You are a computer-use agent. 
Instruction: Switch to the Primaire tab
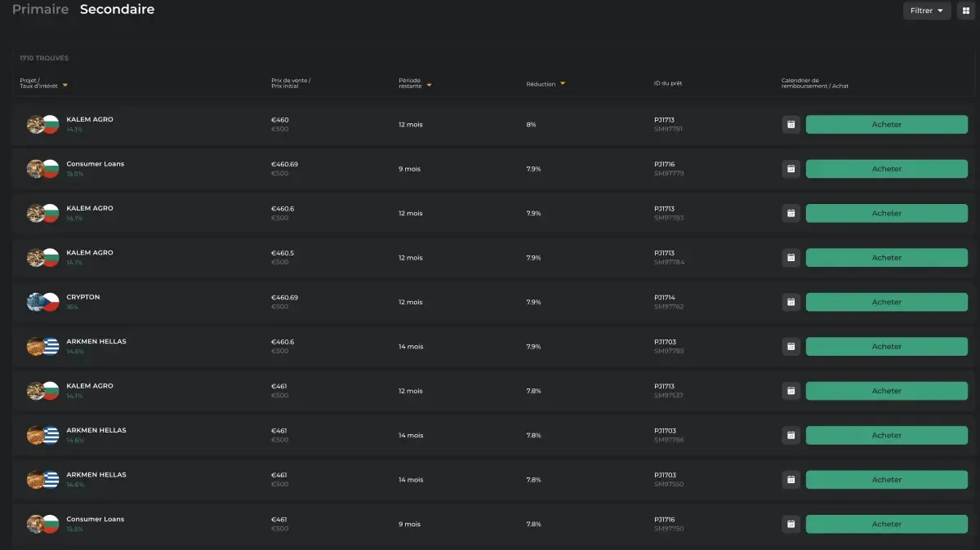click(40, 10)
